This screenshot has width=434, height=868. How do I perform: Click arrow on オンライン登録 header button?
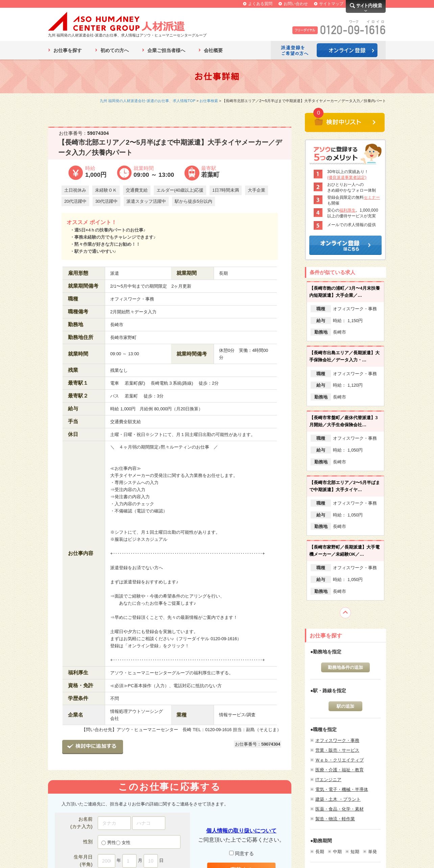[x=373, y=50]
